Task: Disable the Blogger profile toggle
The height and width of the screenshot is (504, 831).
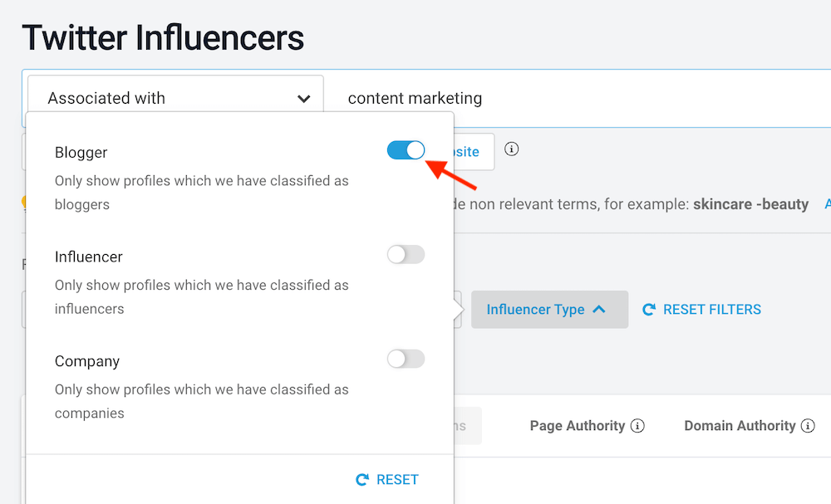Action: (406, 150)
